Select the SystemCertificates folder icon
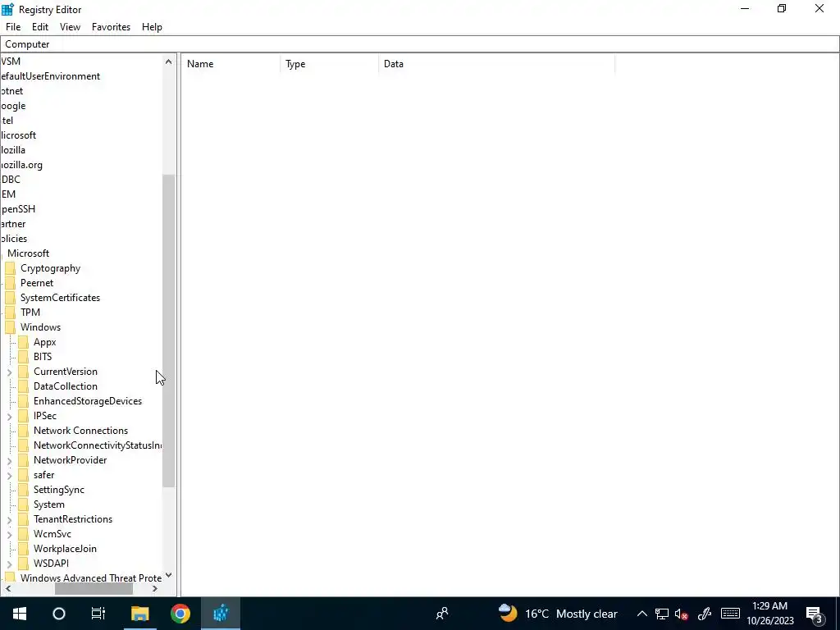 pyautogui.click(x=10, y=297)
